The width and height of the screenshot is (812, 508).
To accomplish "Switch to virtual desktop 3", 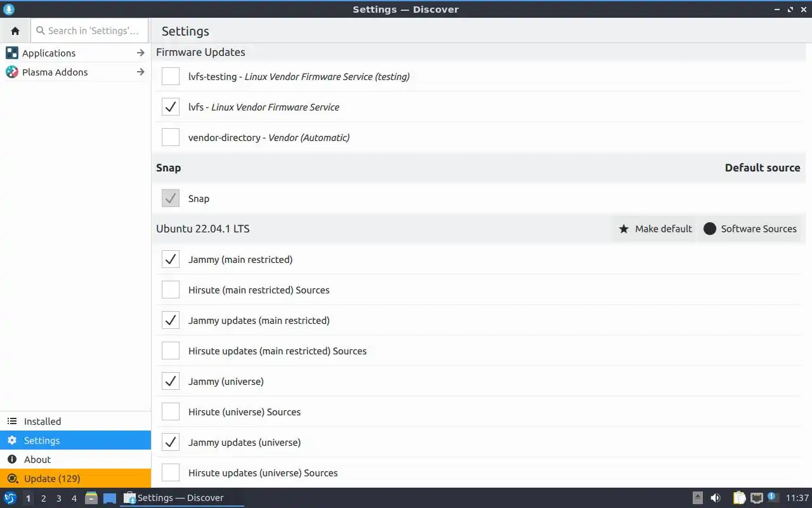I will click(59, 498).
